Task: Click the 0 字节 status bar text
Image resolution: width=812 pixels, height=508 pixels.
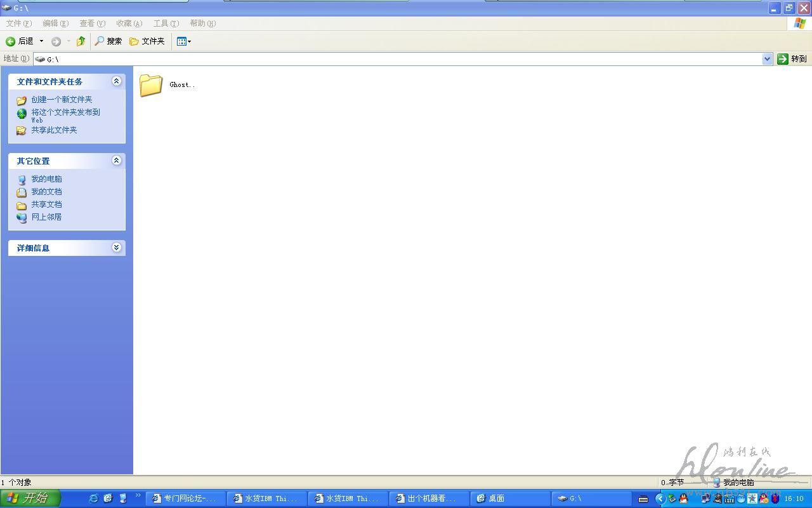Action: pos(672,483)
